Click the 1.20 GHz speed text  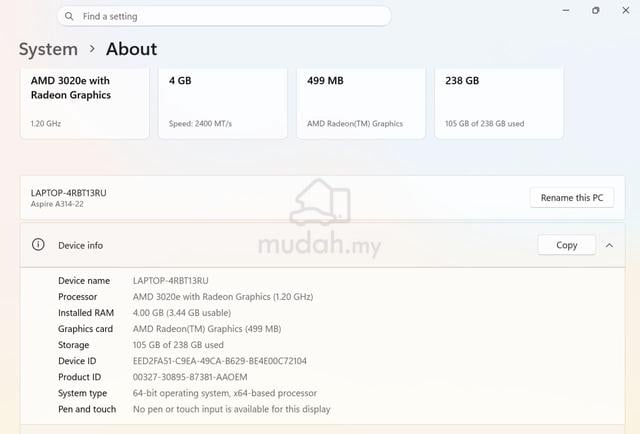pyautogui.click(x=46, y=124)
